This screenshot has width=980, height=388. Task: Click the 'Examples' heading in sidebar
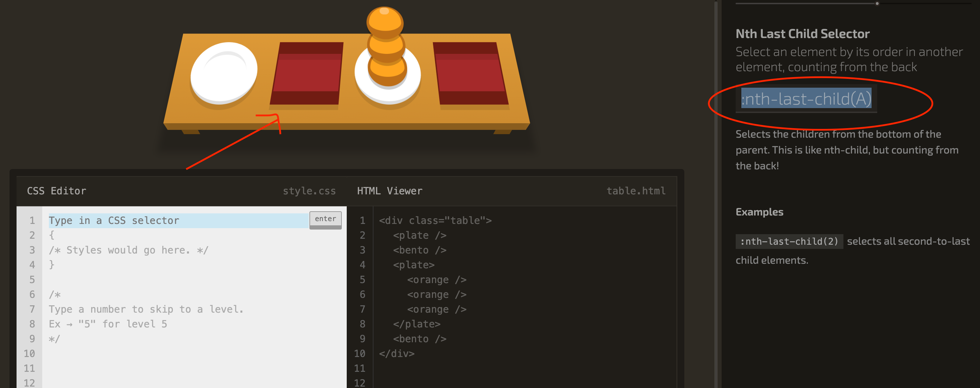click(x=759, y=212)
